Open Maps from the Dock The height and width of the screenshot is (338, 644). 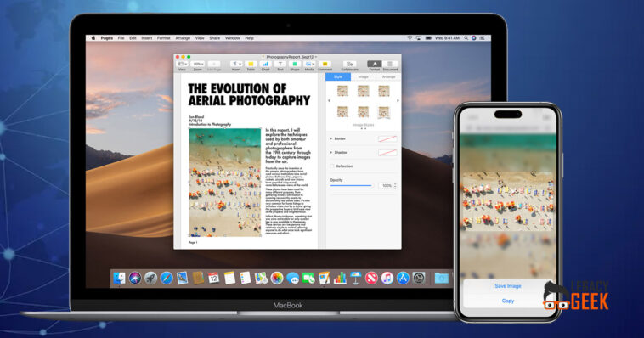click(261, 278)
